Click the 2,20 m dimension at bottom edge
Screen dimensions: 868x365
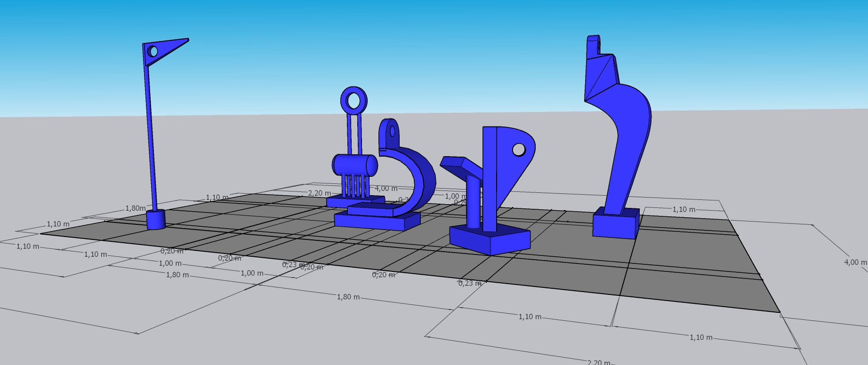click(x=598, y=362)
